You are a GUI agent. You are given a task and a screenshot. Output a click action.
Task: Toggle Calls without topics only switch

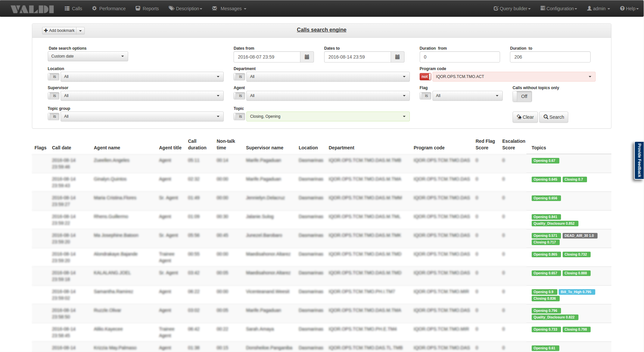(x=522, y=96)
